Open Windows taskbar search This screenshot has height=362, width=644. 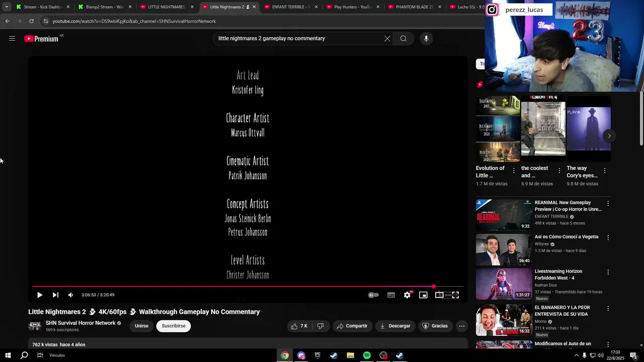pyautogui.click(x=24, y=355)
